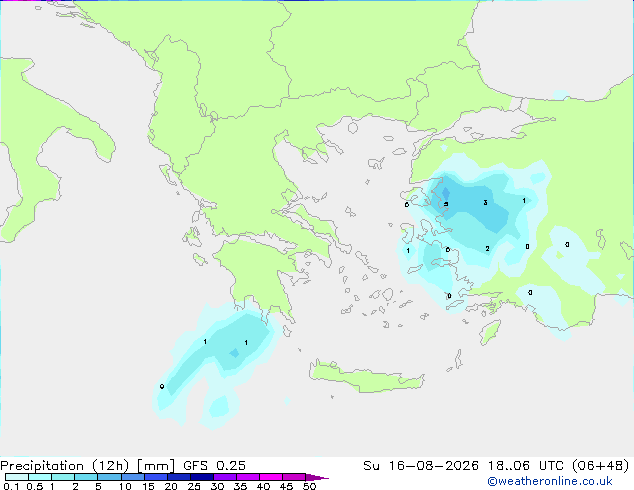Click the '(06+48)' forecast offset text
The image size is (634, 490).
[601, 466]
